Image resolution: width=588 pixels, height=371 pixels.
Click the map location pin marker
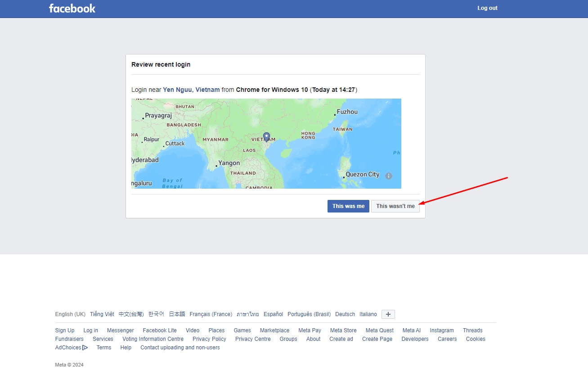click(266, 137)
